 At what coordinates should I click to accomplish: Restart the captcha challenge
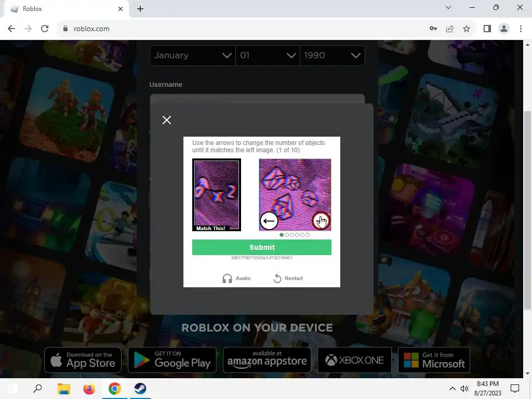click(x=288, y=278)
